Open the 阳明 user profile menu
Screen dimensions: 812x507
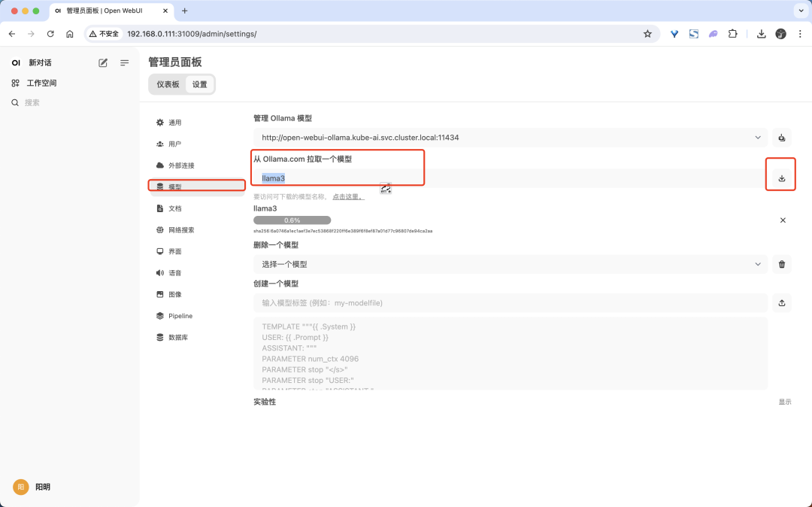click(32, 487)
